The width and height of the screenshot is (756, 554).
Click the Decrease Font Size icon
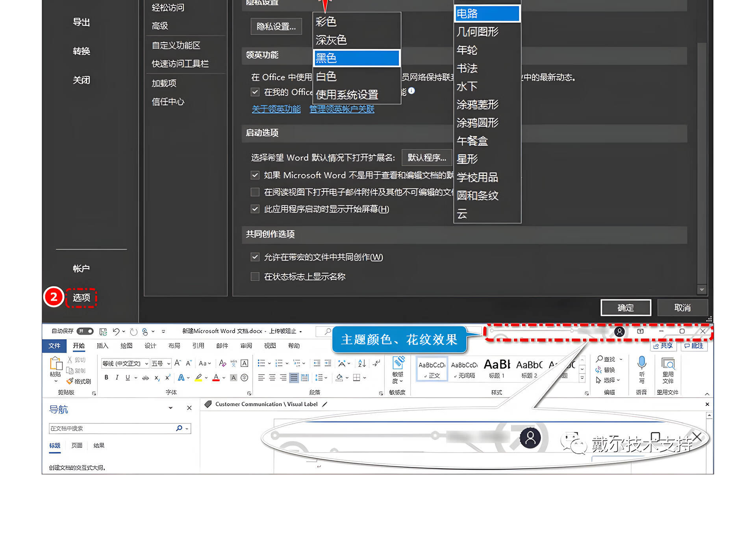point(189,363)
